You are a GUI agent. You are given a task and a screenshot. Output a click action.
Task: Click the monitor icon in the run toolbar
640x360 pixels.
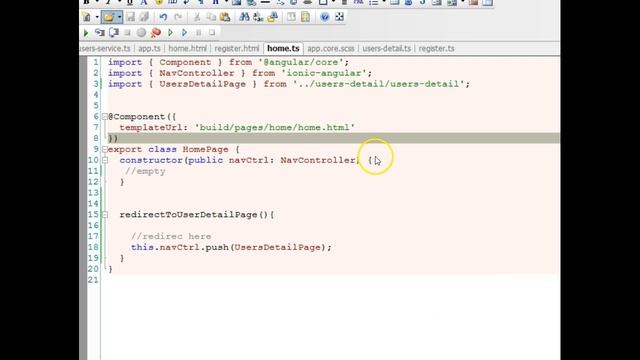click(114, 33)
